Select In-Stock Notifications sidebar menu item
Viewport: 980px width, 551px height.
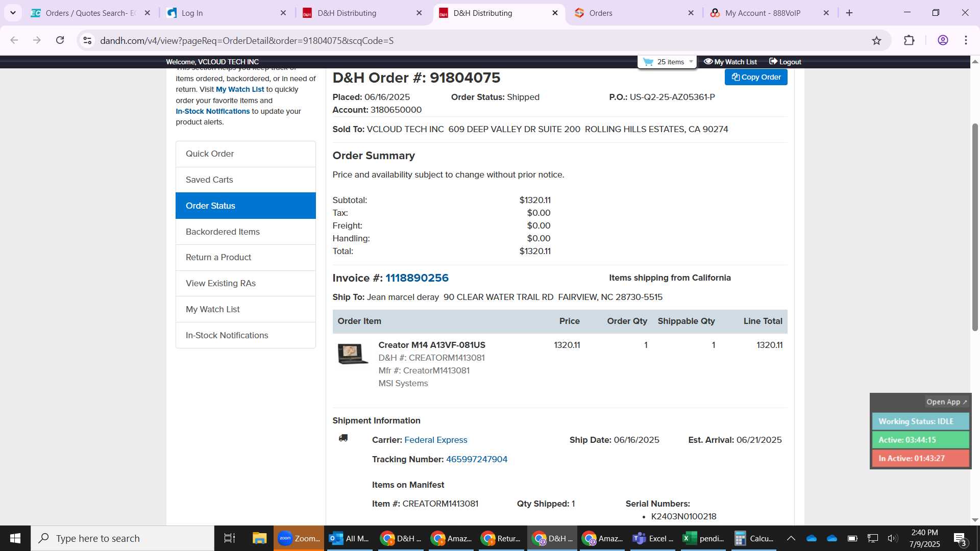[x=246, y=335]
